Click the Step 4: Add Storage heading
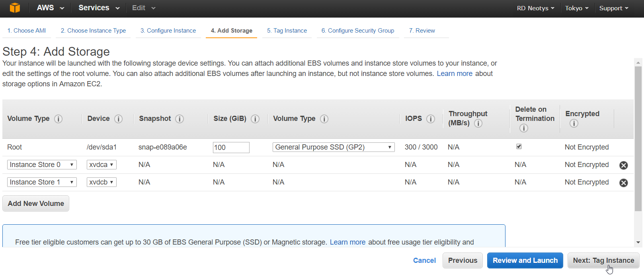This screenshot has height=276, width=644. point(56,52)
